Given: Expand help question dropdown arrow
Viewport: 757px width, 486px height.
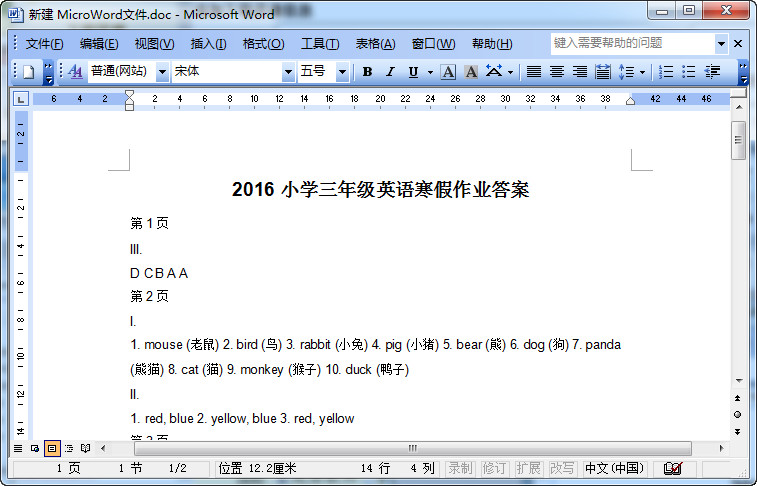Looking at the screenshot, I should [x=721, y=44].
